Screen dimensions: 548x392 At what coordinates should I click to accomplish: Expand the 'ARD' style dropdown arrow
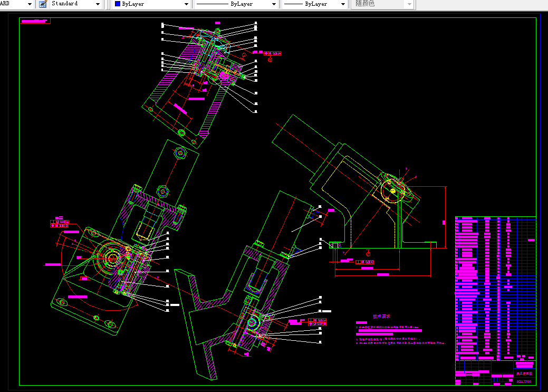(30, 4)
